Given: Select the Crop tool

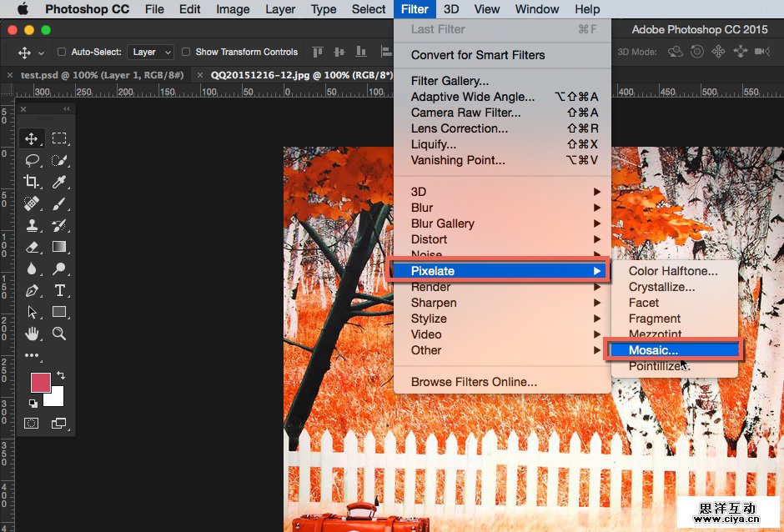Looking at the screenshot, I should 32,182.
